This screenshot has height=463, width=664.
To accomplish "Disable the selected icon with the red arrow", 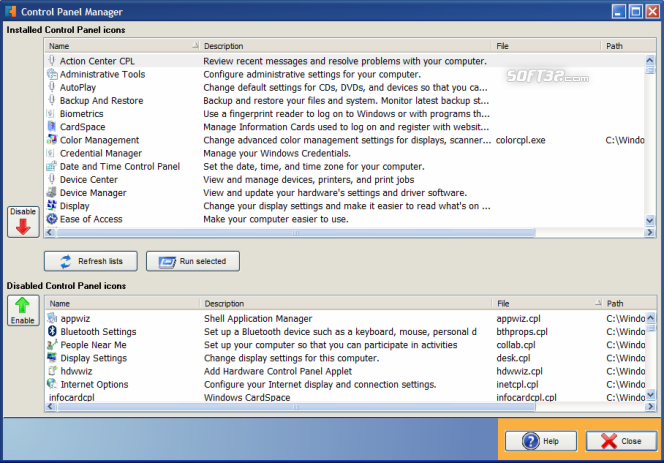I will (23, 222).
